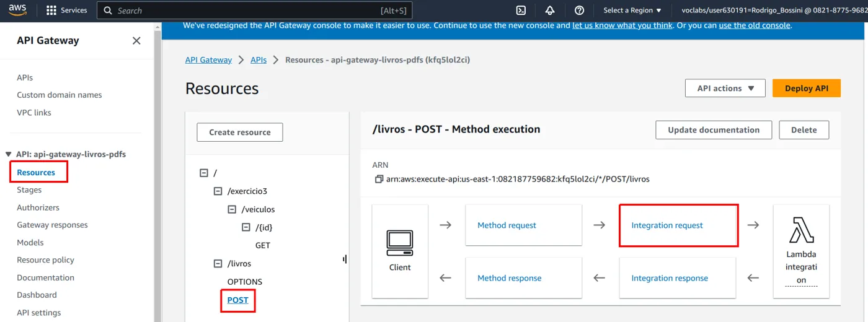Click the ARN text arn:aws:execute-api
This screenshot has width=868, height=322.
[x=518, y=179]
